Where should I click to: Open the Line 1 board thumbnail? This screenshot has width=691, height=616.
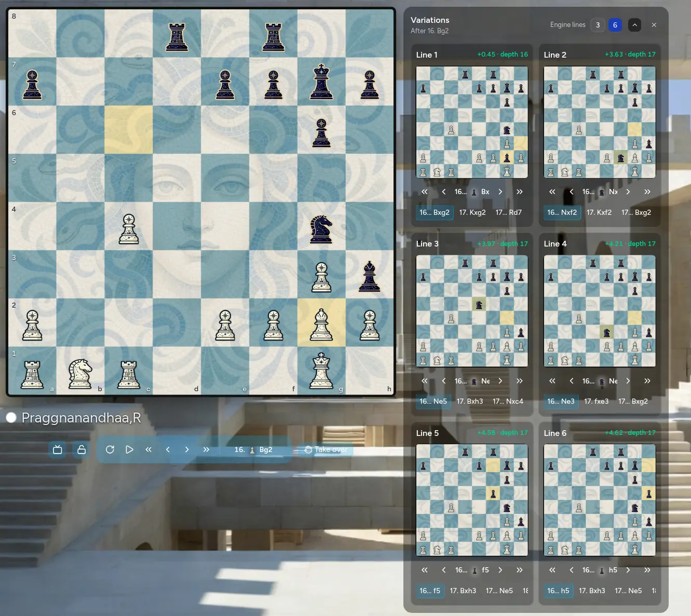tap(472, 122)
